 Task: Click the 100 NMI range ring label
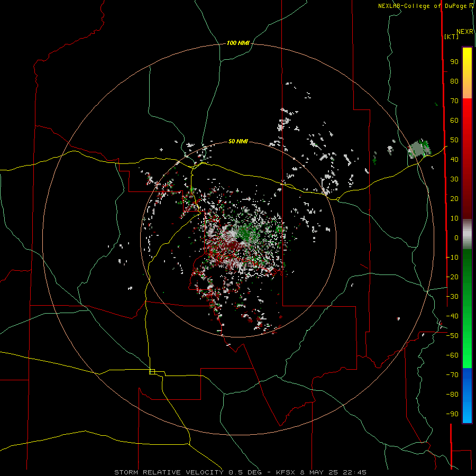pos(238,43)
